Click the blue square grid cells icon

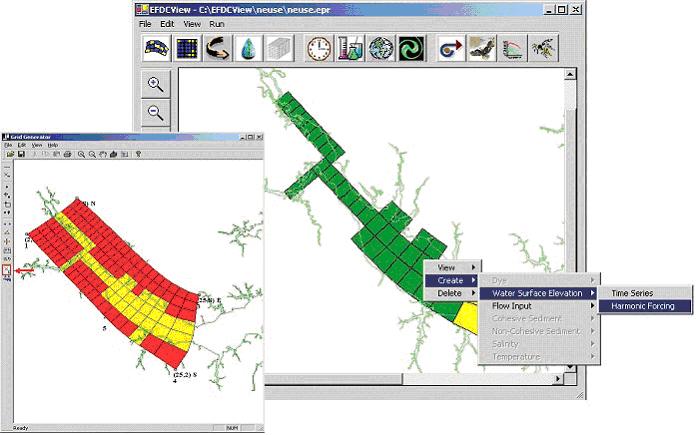pos(187,48)
